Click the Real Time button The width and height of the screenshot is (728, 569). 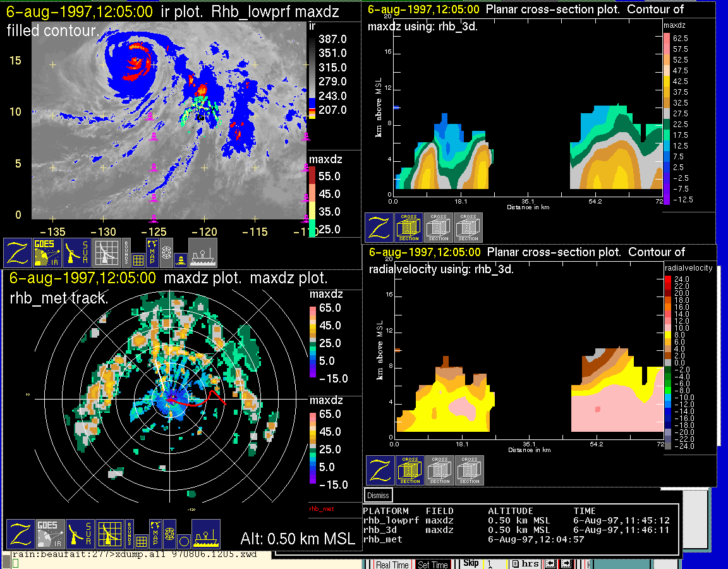coord(392,565)
